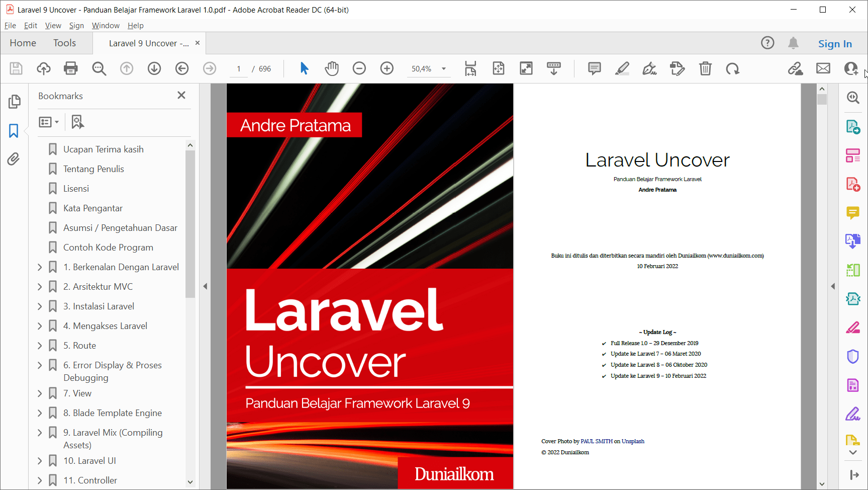Open bookmarks options dropdown menu
The width and height of the screenshot is (868, 490).
click(x=49, y=122)
